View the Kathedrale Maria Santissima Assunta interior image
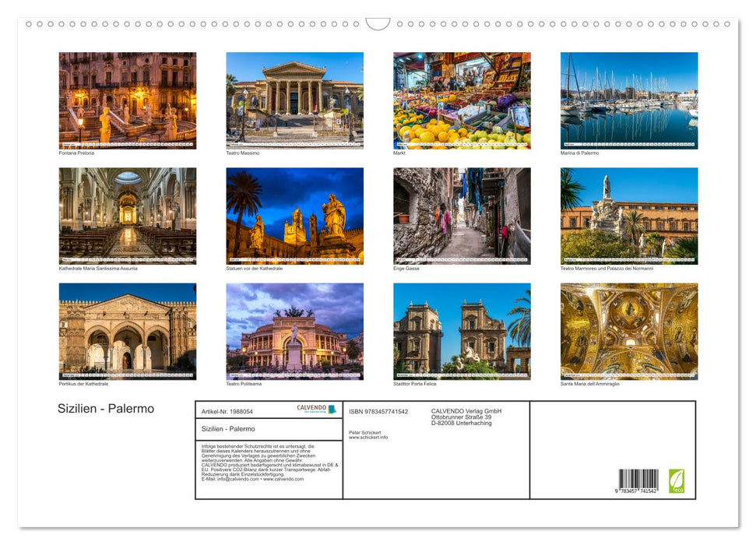The image size is (756, 545). click(x=128, y=216)
